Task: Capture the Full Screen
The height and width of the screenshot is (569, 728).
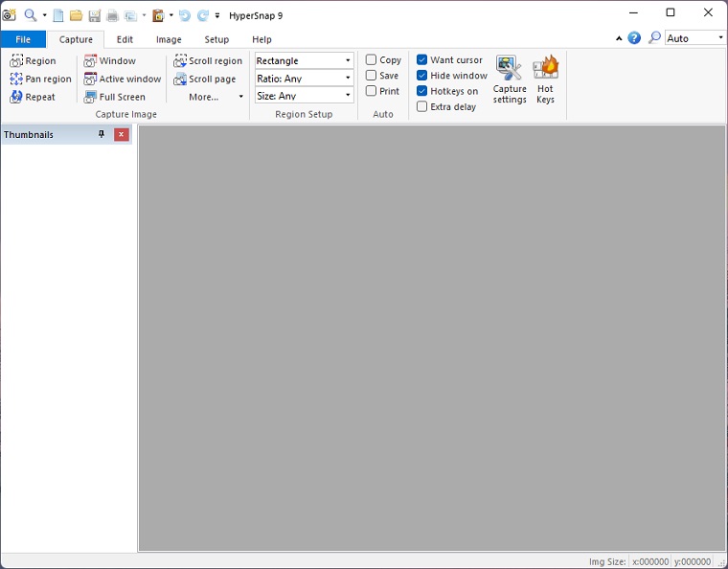Action: pos(115,97)
